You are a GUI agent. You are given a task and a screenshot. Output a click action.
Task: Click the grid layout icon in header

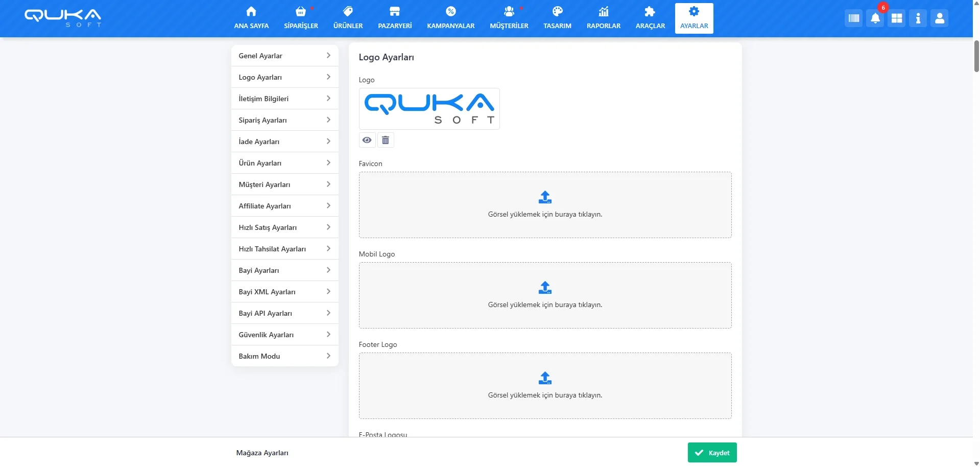click(x=896, y=19)
